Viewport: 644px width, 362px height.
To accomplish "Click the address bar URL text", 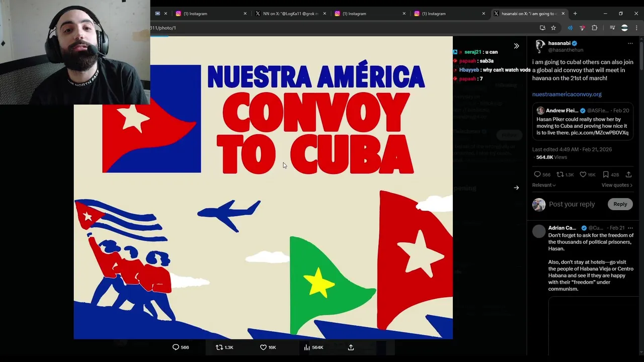I will 163,28.
